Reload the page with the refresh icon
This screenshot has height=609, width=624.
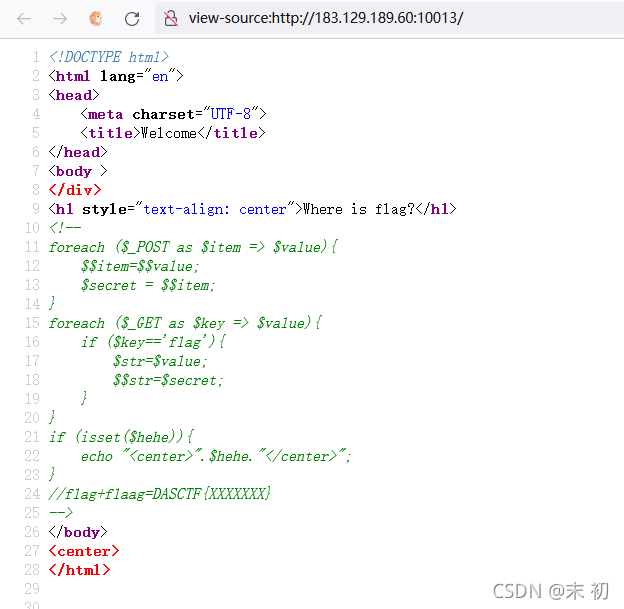click(132, 18)
